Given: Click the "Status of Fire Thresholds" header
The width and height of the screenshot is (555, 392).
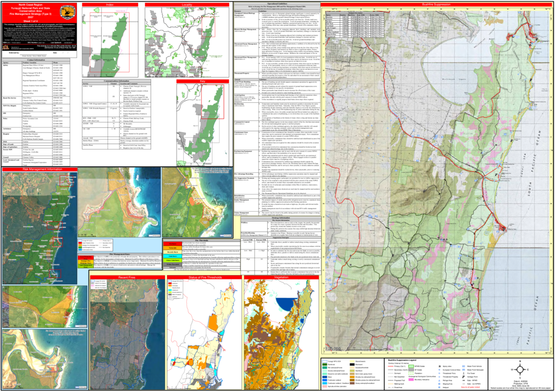Looking at the screenshot, I should click(x=204, y=277).
